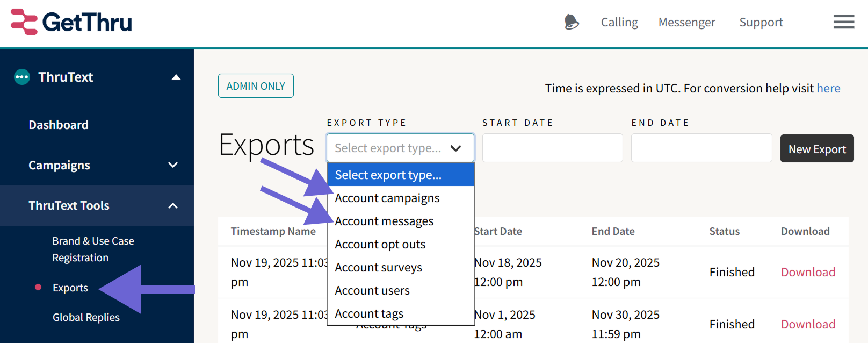Image resolution: width=868 pixels, height=343 pixels.
Task: Click the New Export button
Action: [817, 149]
